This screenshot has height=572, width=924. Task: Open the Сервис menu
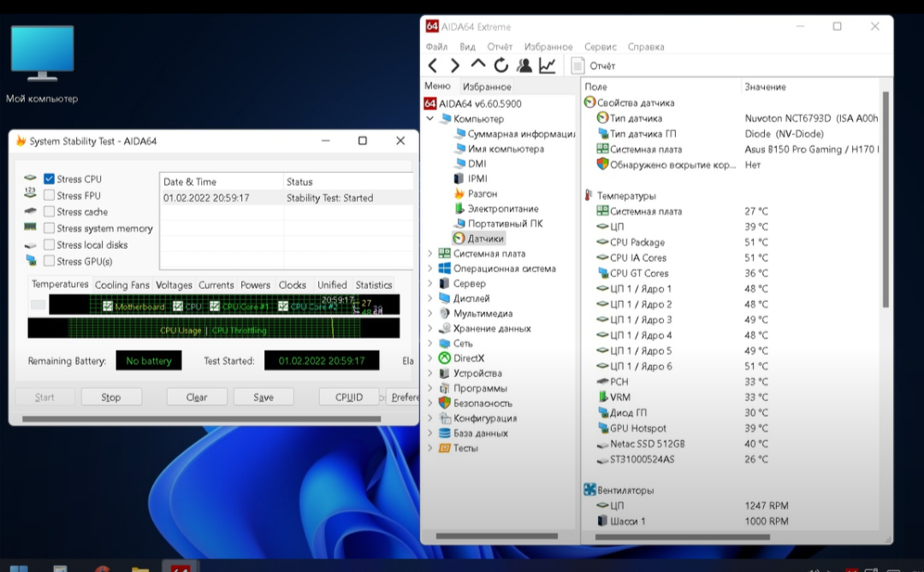[x=601, y=46]
